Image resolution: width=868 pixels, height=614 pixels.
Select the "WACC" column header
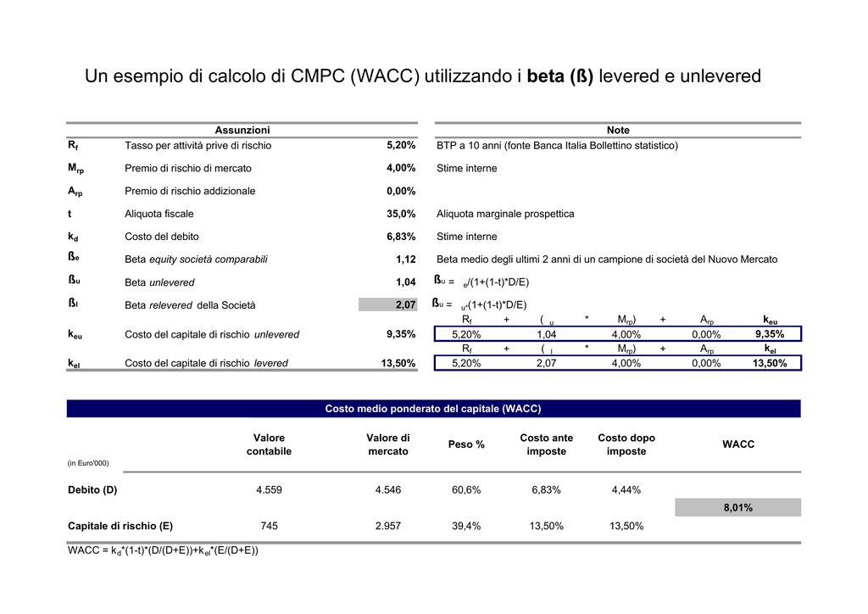[738, 444]
